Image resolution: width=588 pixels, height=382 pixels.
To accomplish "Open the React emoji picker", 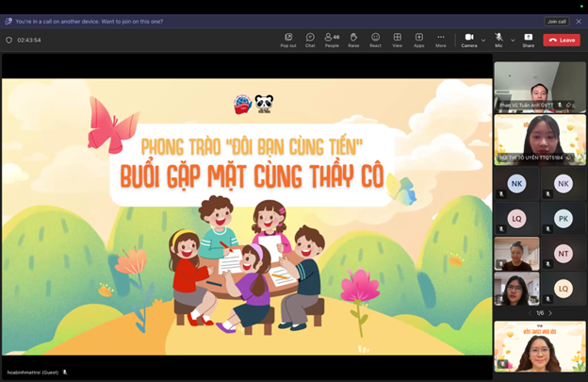I will tap(375, 39).
